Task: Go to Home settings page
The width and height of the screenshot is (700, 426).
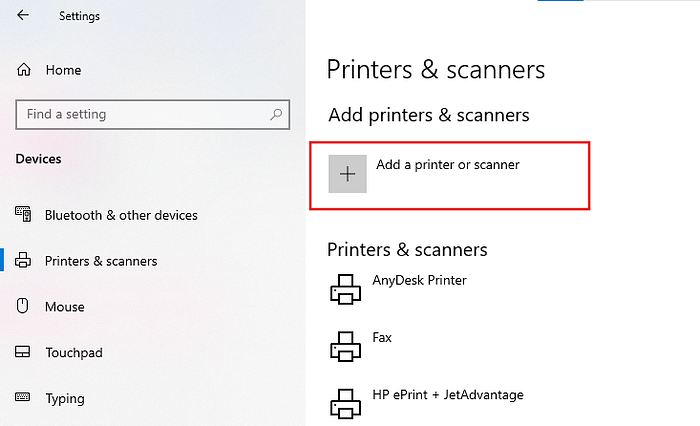Action: click(x=63, y=70)
